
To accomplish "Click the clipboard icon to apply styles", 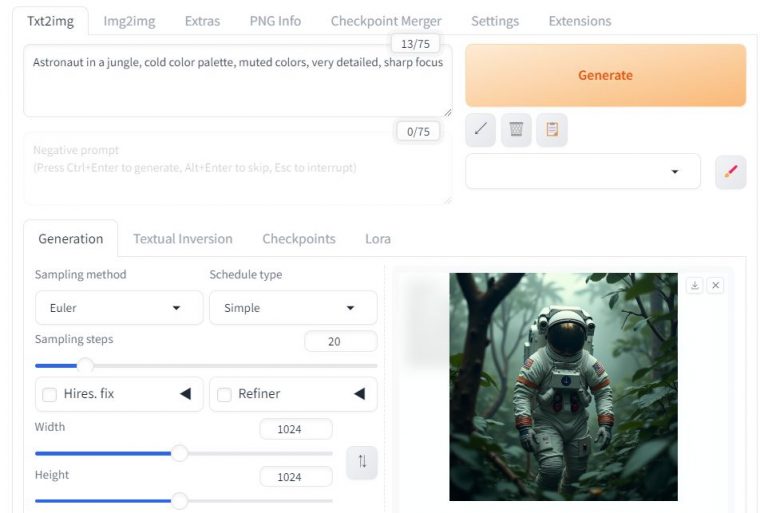I will pos(551,129).
